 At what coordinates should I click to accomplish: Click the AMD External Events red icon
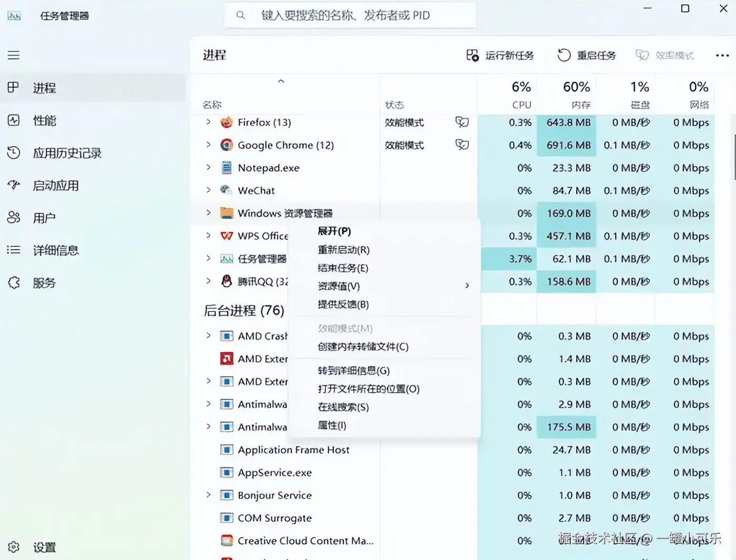227,359
